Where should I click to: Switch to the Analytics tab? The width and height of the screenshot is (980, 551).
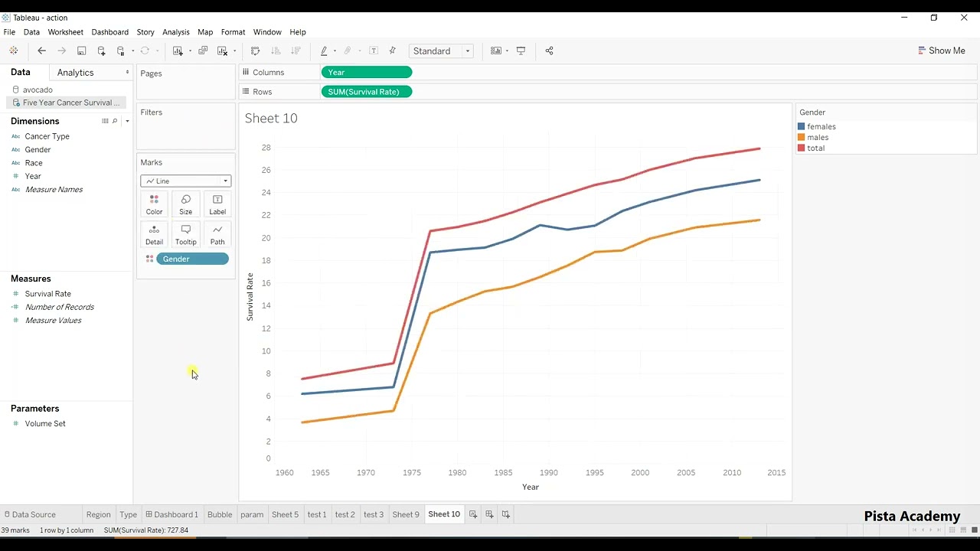(75, 73)
